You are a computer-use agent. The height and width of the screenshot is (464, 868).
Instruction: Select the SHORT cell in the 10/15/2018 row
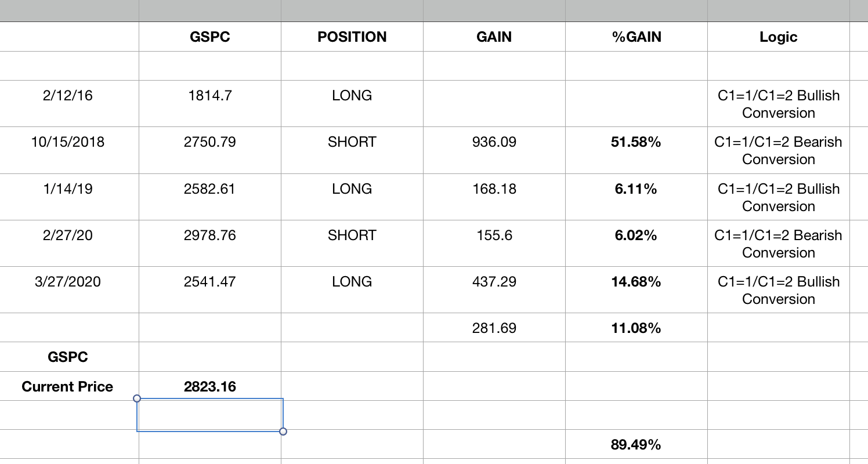pos(352,142)
